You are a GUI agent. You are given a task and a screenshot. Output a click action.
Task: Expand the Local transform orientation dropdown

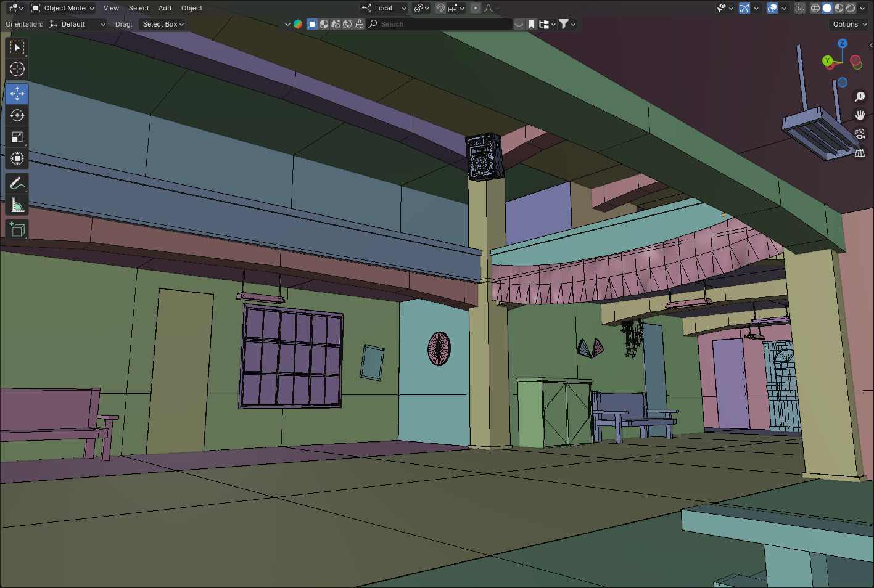(x=384, y=8)
